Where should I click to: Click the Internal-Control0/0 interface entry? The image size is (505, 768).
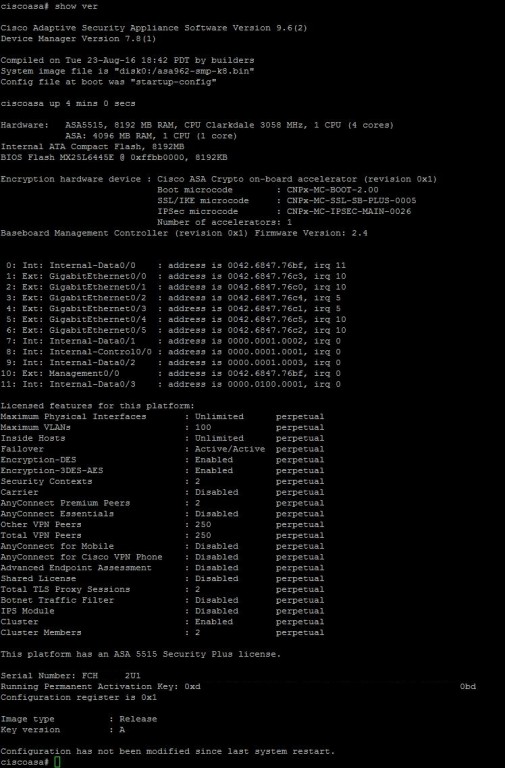point(100,352)
